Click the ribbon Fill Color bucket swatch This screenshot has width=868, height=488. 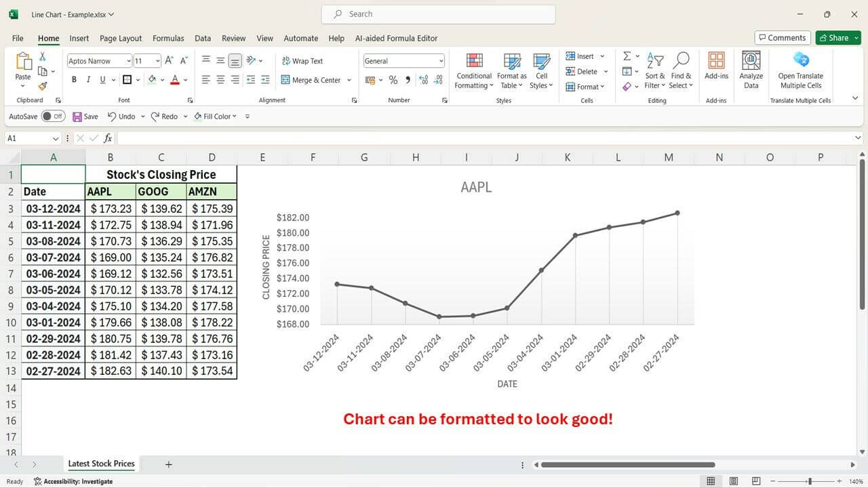coord(152,80)
